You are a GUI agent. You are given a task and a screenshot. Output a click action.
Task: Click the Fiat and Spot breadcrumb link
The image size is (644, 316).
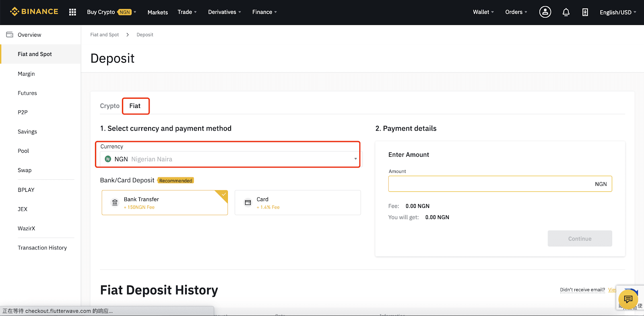click(x=105, y=35)
